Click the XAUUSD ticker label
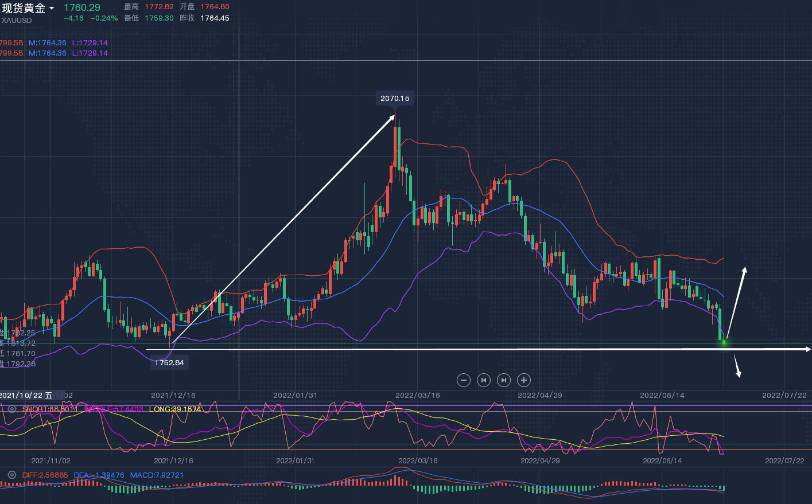 (17, 21)
